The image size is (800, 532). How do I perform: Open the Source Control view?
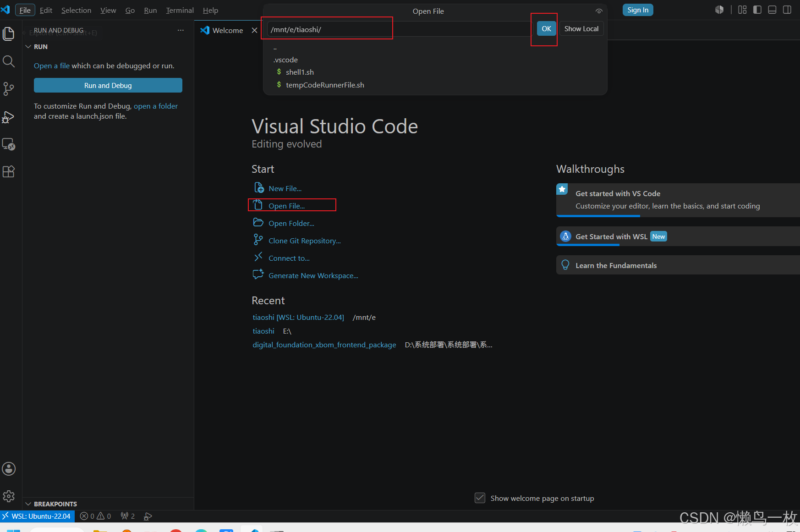click(9, 89)
